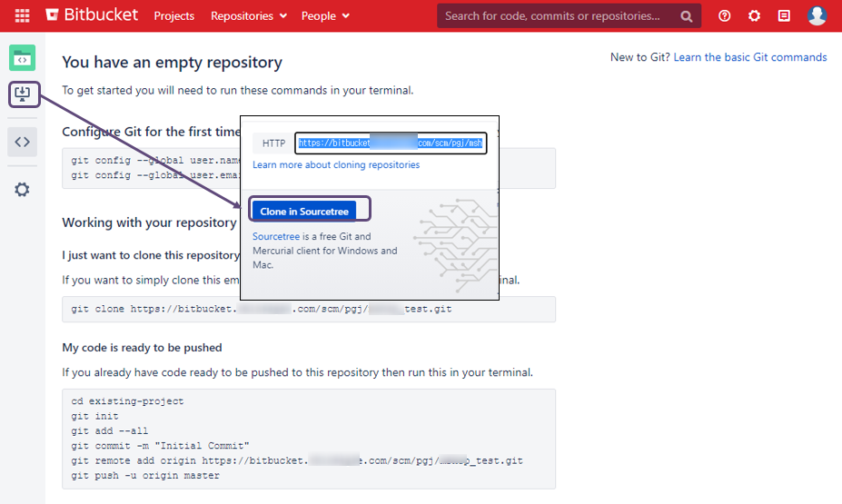
Task: Open the help question mark icon
Action: click(725, 16)
